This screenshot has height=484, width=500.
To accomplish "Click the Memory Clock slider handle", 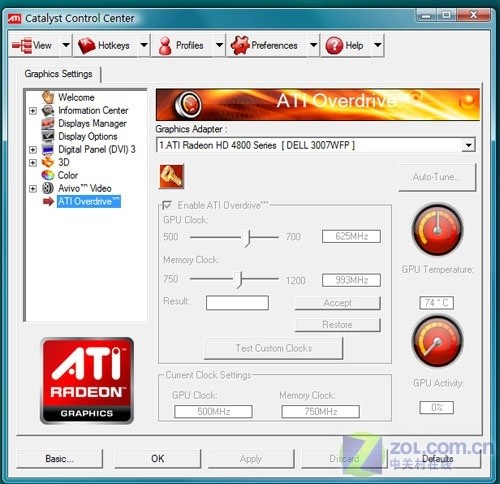I will 239,280.
